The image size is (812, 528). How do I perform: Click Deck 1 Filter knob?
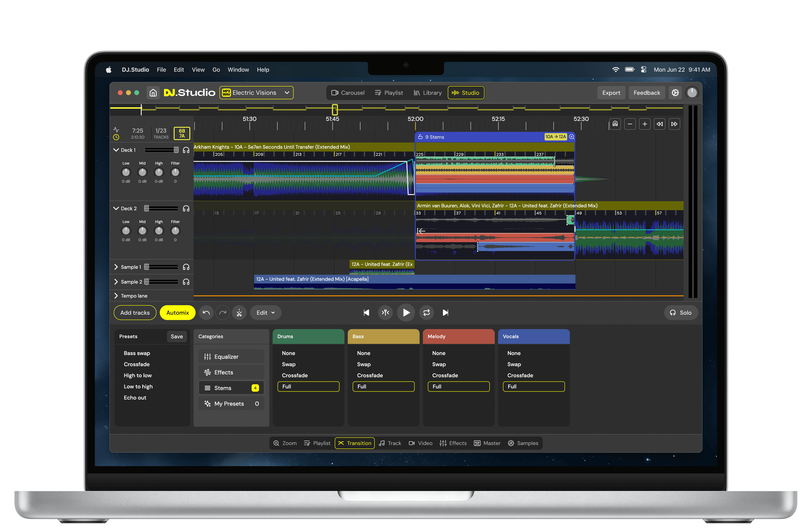pyautogui.click(x=175, y=172)
